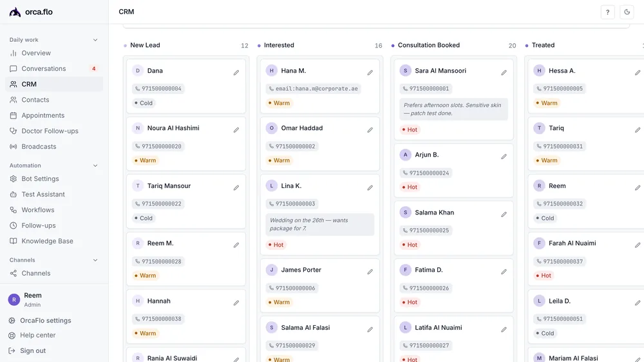Screen dimensions: 644x362
Task: Click Hana M. email chip
Action: 314,89
